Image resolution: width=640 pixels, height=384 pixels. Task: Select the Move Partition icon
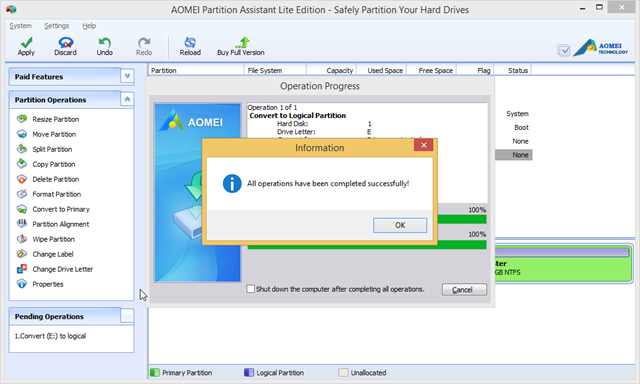(x=22, y=134)
